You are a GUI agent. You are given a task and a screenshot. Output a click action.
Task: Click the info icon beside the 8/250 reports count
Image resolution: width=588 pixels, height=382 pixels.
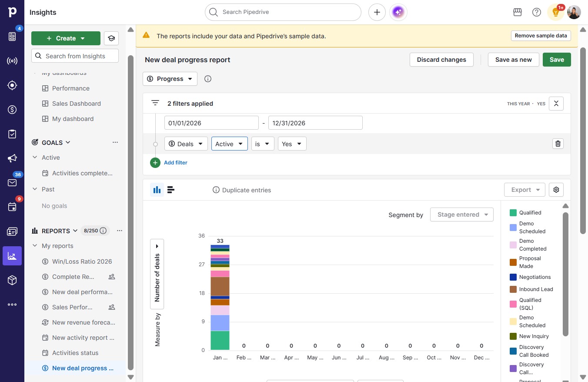[x=103, y=231]
